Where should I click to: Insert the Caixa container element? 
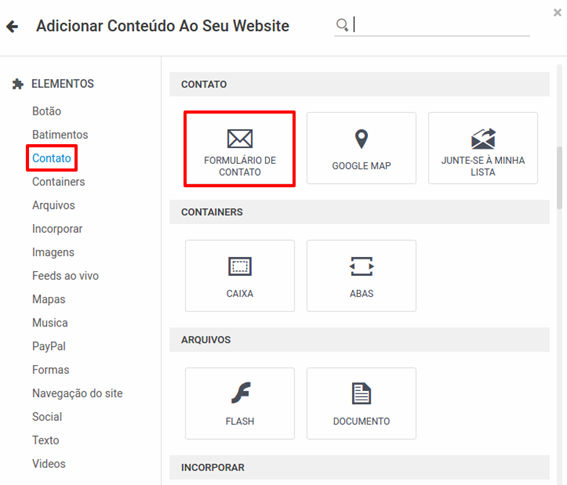click(x=240, y=276)
